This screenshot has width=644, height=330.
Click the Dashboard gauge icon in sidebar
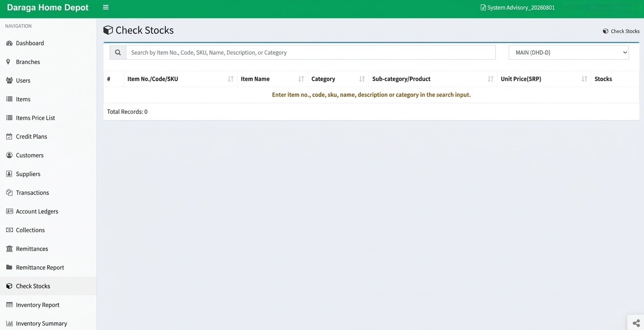[x=9, y=43]
